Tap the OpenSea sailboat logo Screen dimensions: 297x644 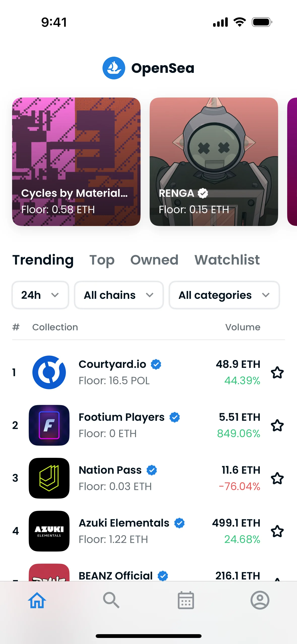coord(114,68)
